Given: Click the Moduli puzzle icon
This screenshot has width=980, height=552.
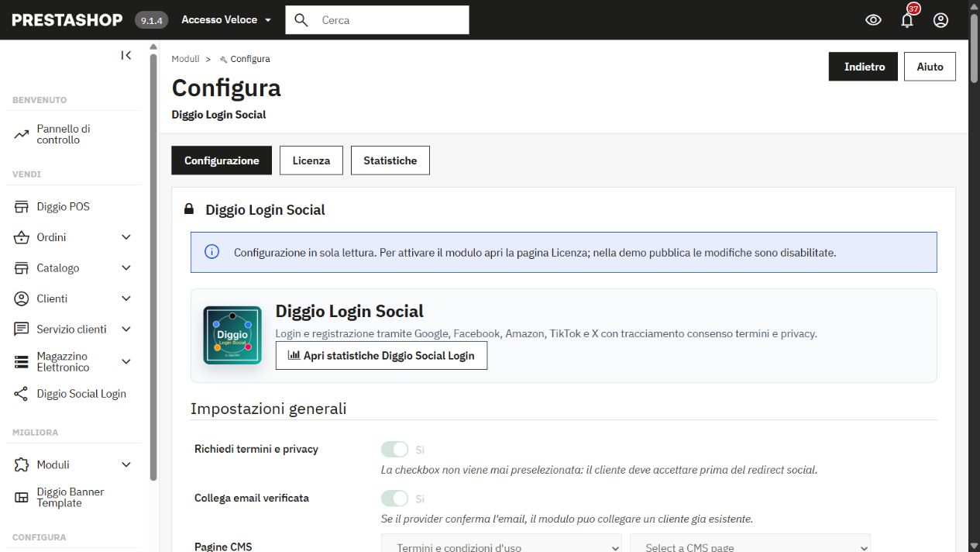Looking at the screenshot, I should (22, 465).
